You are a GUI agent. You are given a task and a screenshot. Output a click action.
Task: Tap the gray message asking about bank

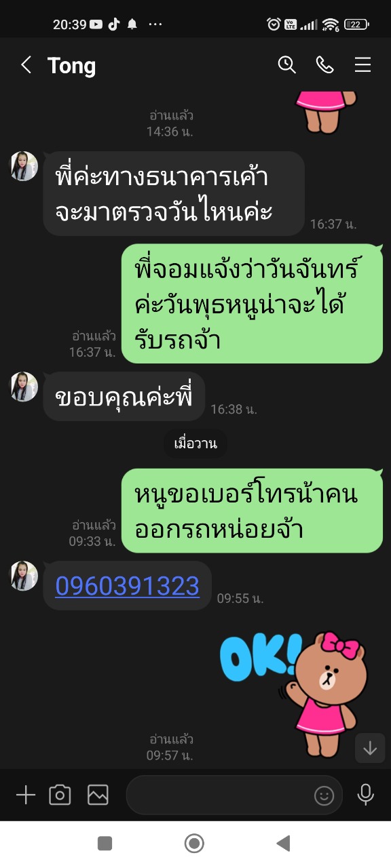(174, 193)
